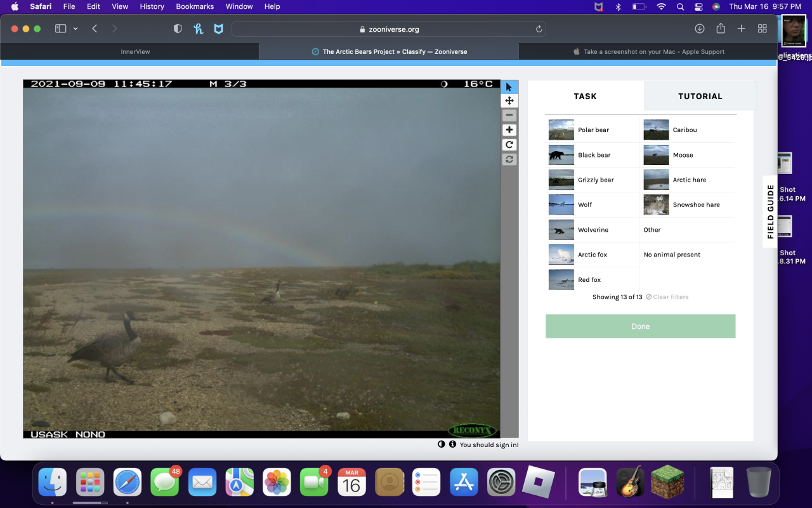
Task: Click the Clear filters link
Action: [x=667, y=297]
